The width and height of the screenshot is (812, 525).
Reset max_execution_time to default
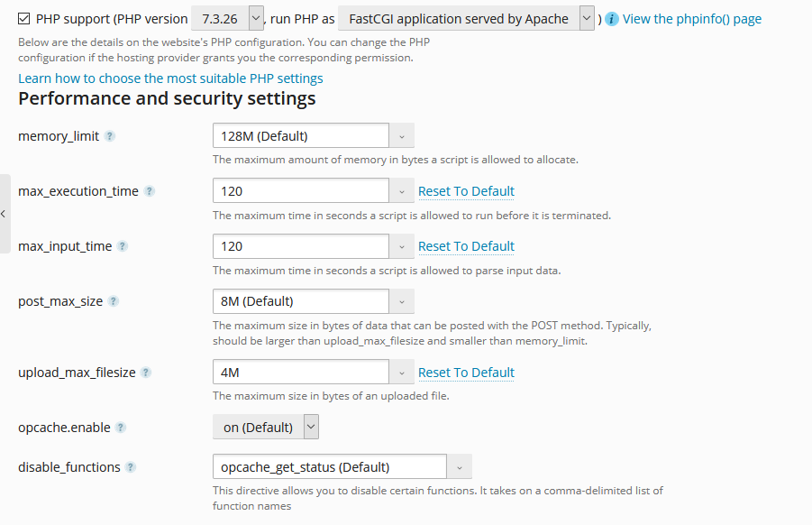click(466, 191)
